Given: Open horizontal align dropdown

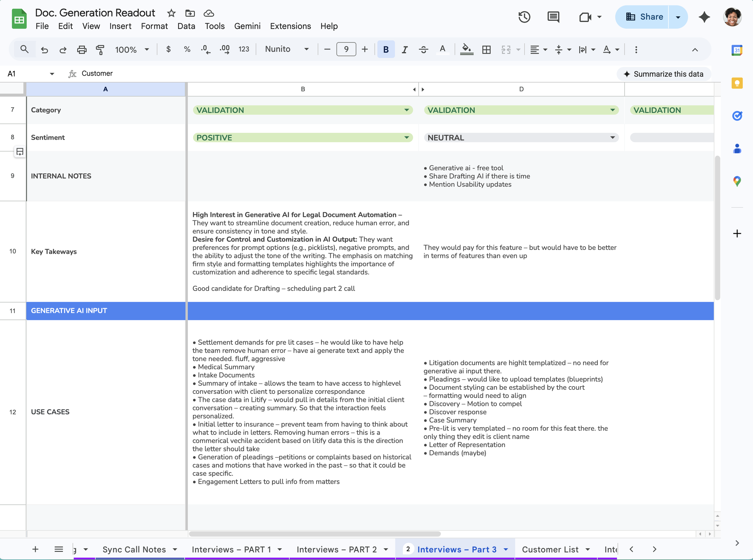Looking at the screenshot, I should 539,50.
